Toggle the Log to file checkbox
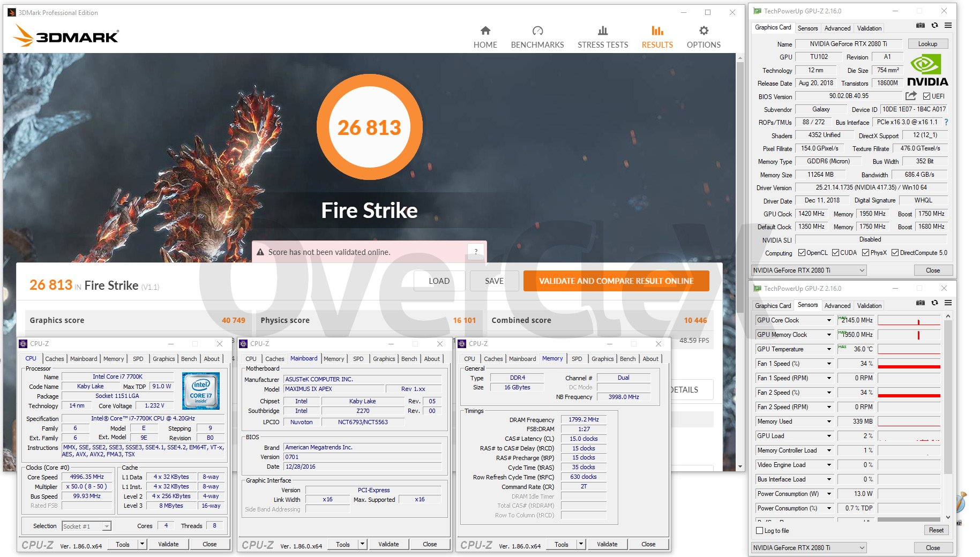Viewport: 980px width, 557px height. (759, 531)
